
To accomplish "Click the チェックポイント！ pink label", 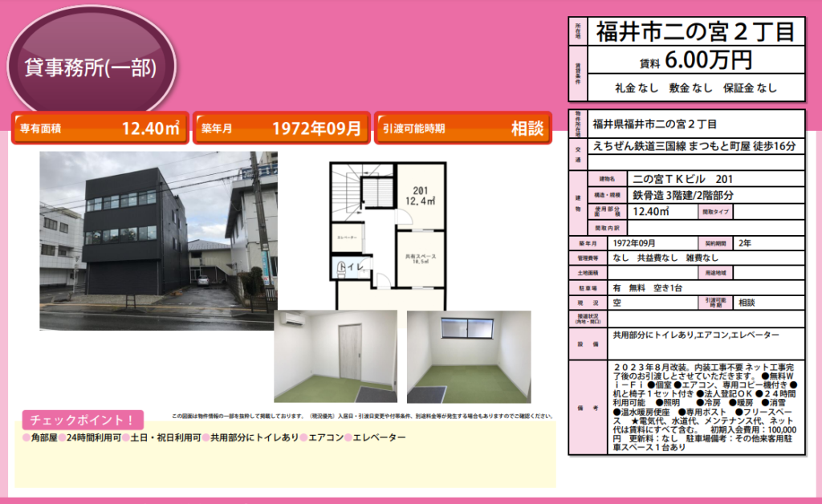I will (83, 421).
